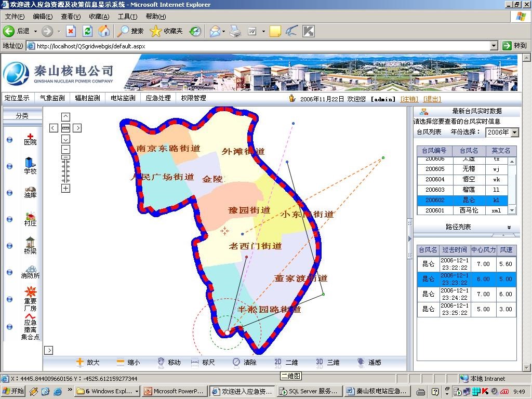The height and width of the screenshot is (399, 532).
Task: Toggle the blue dot beside 学校
Action: click(x=9, y=167)
